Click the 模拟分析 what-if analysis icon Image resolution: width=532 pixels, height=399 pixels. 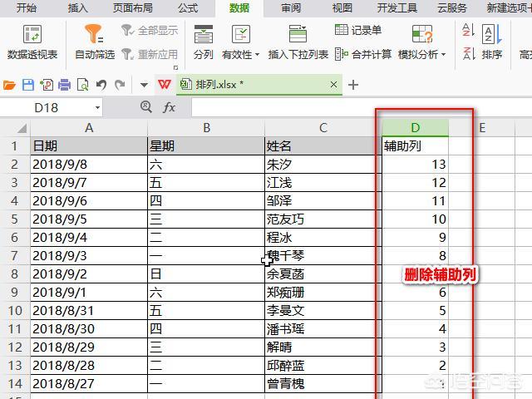point(422,34)
